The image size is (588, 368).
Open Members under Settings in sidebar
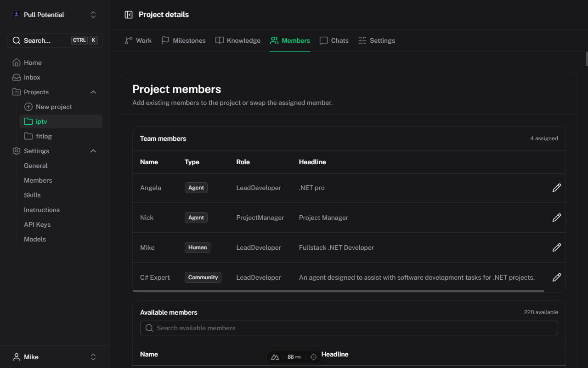tap(38, 180)
